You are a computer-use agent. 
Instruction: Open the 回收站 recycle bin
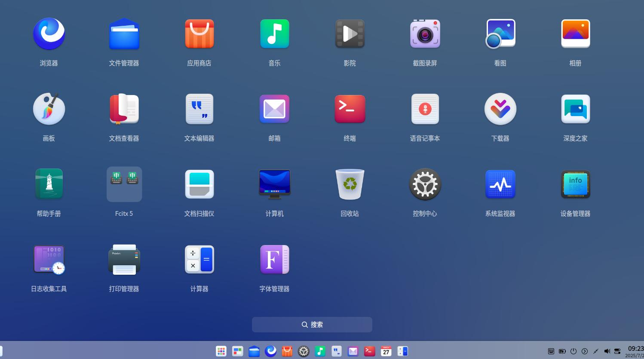pyautogui.click(x=350, y=184)
